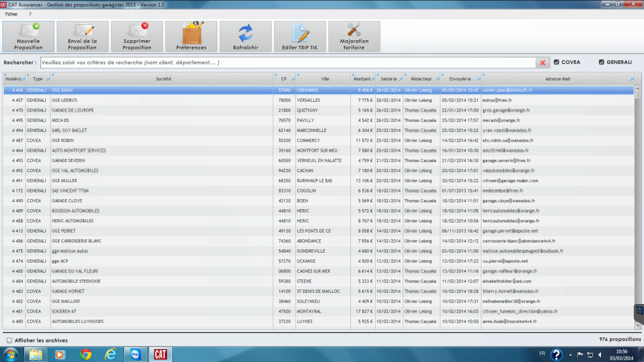The image size is (644, 362).
Task: Open Envoi de la Proposition
Action: point(83,36)
